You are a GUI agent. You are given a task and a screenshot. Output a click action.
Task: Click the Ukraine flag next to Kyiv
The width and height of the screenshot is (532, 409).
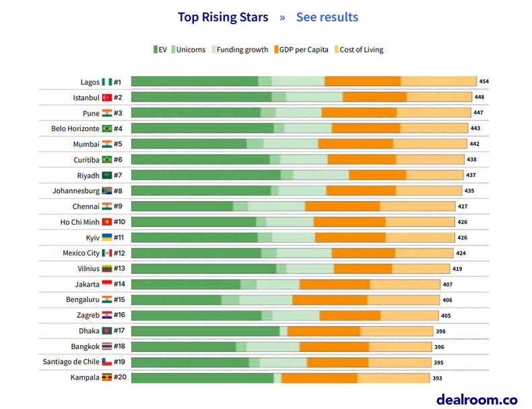[x=106, y=237]
